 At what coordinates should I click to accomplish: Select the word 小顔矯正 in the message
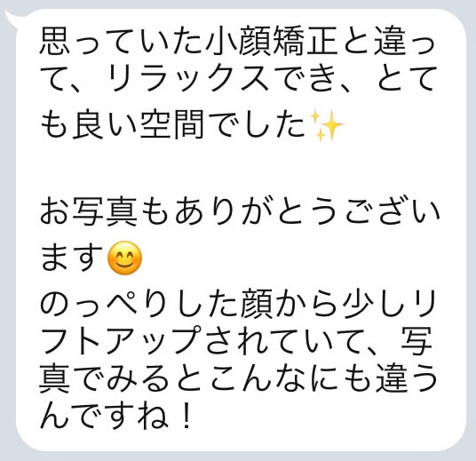click(271, 41)
